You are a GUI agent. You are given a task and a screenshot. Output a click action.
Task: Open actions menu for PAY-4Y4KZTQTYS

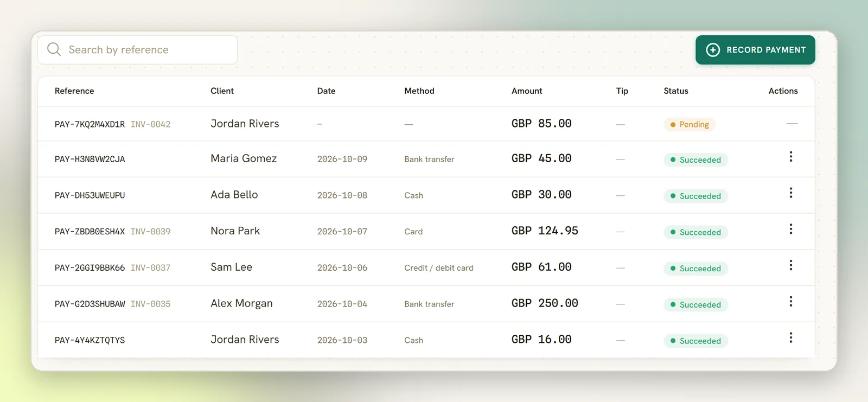coord(791,338)
